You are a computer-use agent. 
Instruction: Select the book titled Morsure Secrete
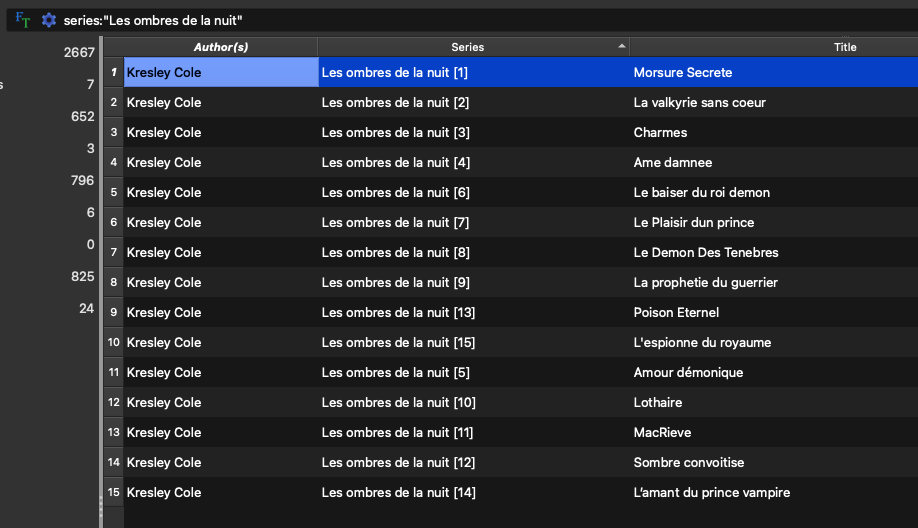pos(683,72)
